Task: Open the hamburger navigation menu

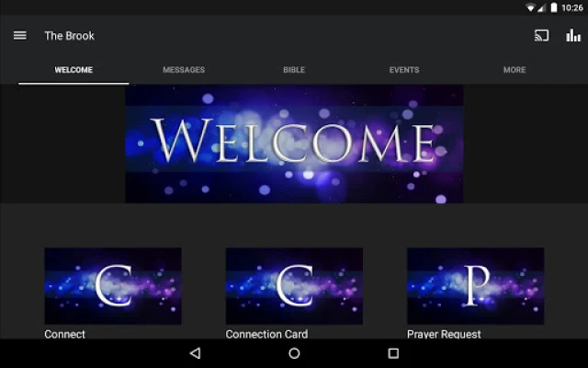Action: [x=19, y=36]
